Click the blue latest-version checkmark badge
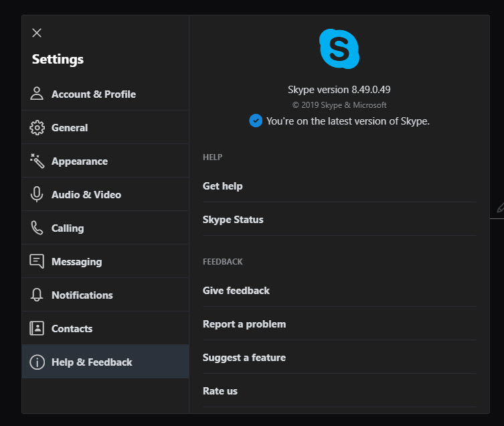Viewport: 504px width, 426px height. point(256,121)
